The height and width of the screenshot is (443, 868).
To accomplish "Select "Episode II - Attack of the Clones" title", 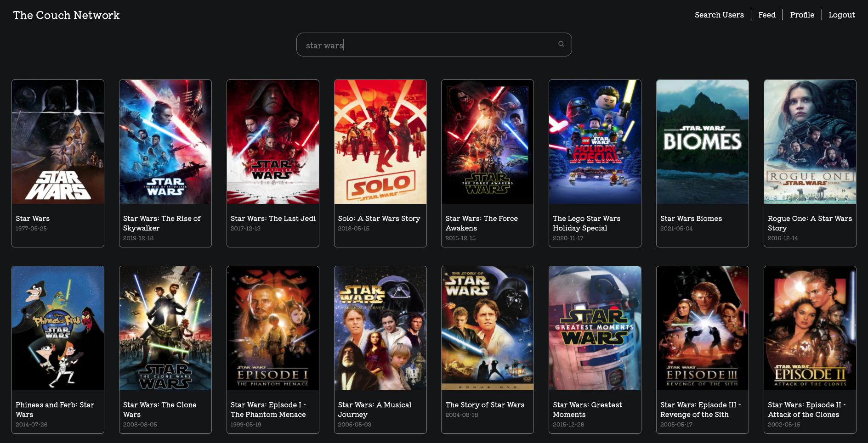I will click(806, 409).
